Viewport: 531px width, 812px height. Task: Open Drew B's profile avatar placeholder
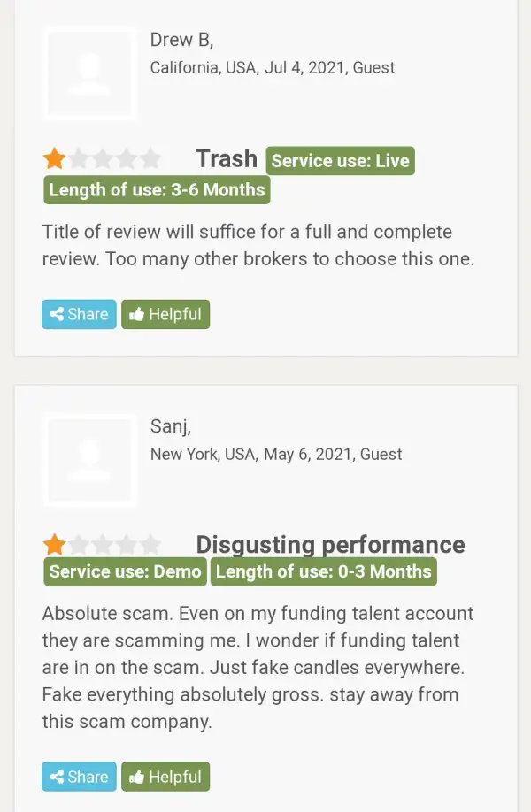pos(89,73)
